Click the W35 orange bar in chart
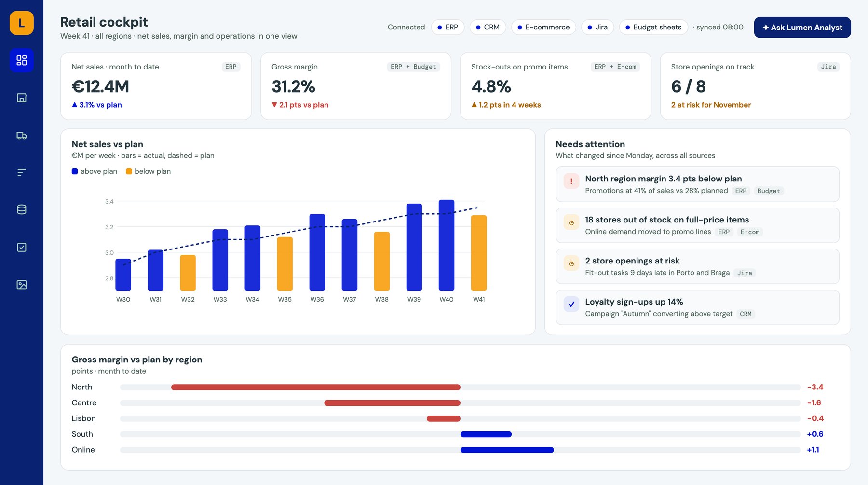The width and height of the screenshot is (868, 485). [285, 263]
